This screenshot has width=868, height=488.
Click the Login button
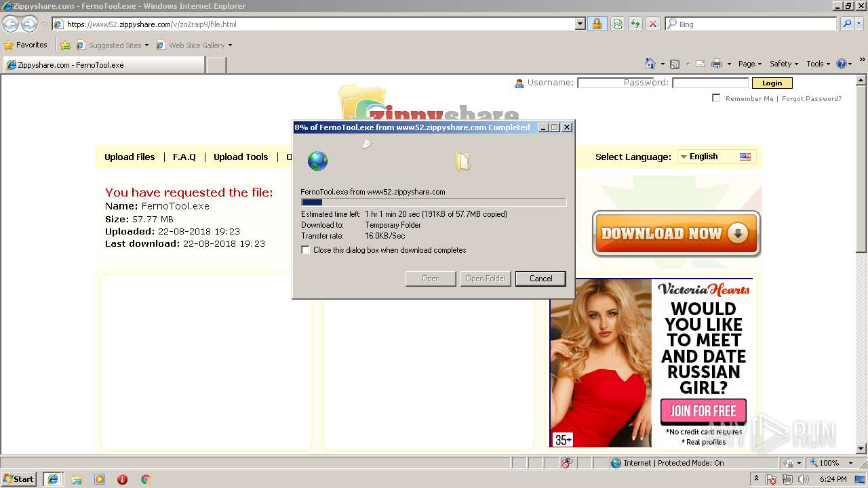click(772, 83)
